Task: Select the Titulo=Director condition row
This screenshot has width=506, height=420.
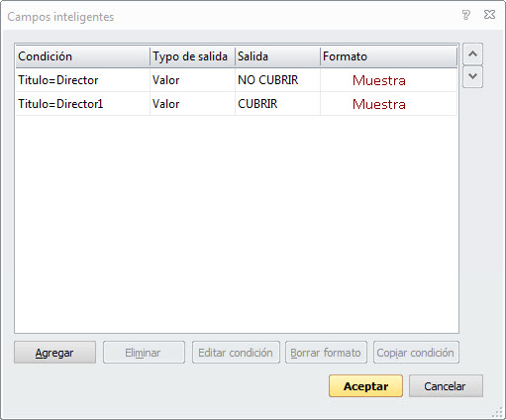Action: tap(237, 80)
